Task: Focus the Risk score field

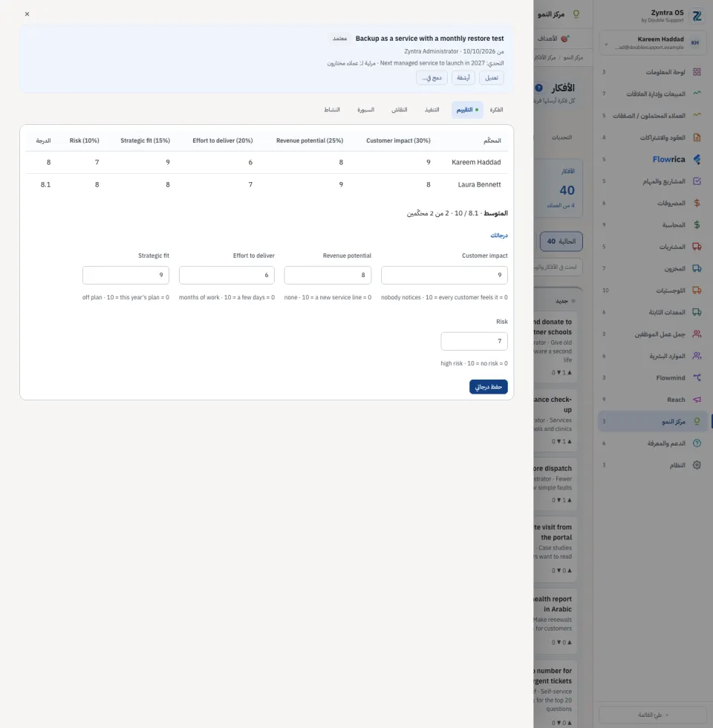Action: (x=474, y=341)
